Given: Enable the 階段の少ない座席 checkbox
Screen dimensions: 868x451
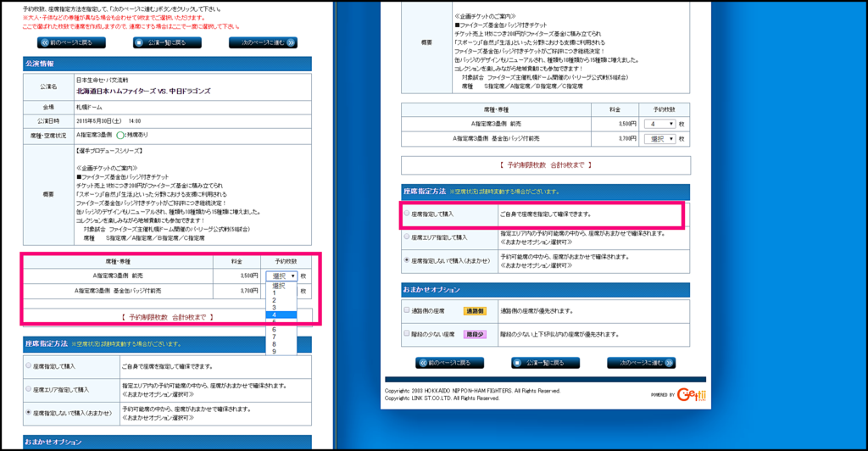Looking at the screenshot, I should pos(407,334).
